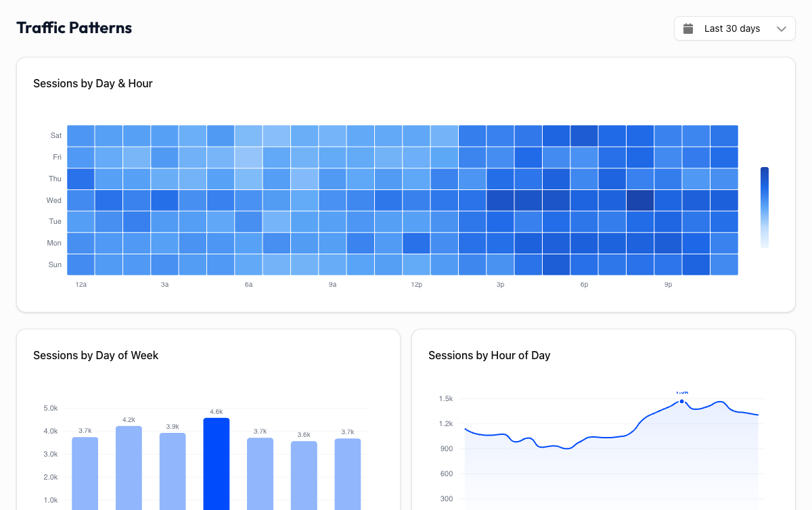Click the peak data point on hourly line
The height and width of the screenshot is (510, 812).
coord(682,401)
